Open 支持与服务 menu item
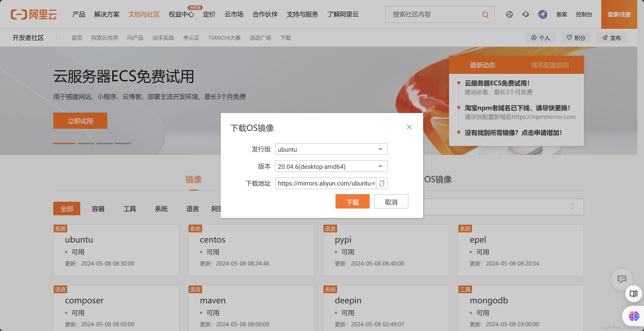 [x=302, y=14]
